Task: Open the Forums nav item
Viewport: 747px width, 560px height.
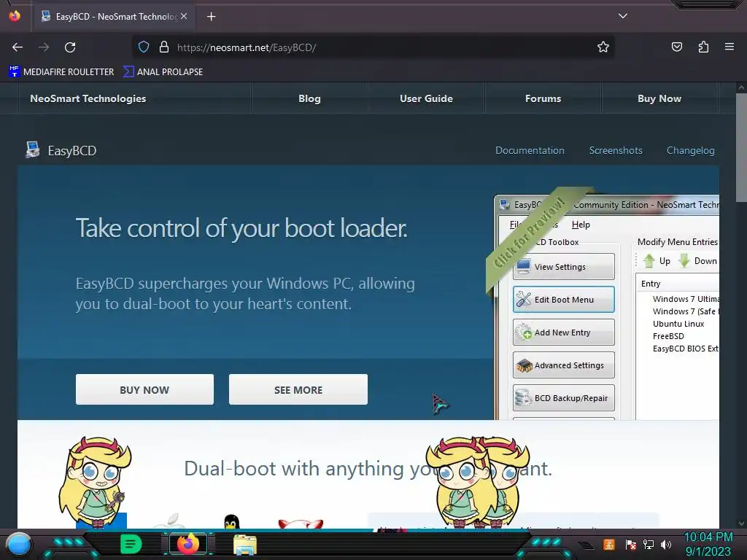Action: coord(543,98)
